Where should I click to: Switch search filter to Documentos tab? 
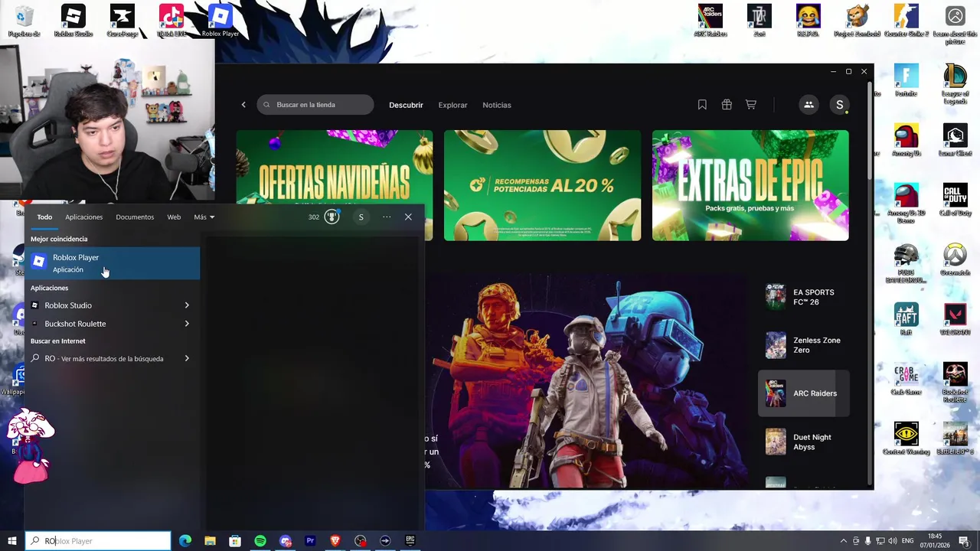coord(135,217)
